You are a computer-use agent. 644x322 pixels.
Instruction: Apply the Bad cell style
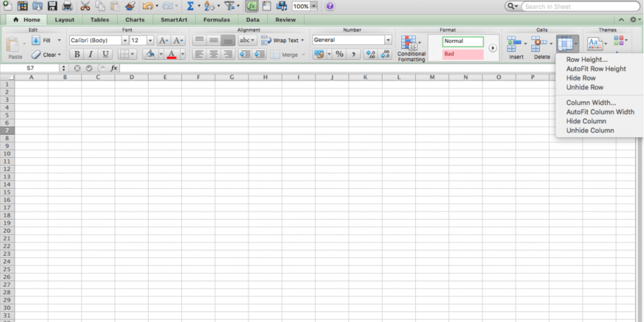coord(463,54)
